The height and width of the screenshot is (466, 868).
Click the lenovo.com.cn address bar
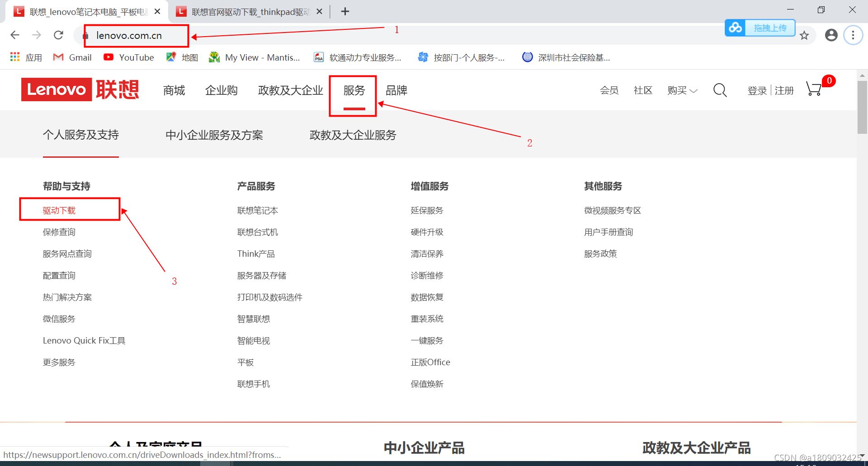click(129, 35)
